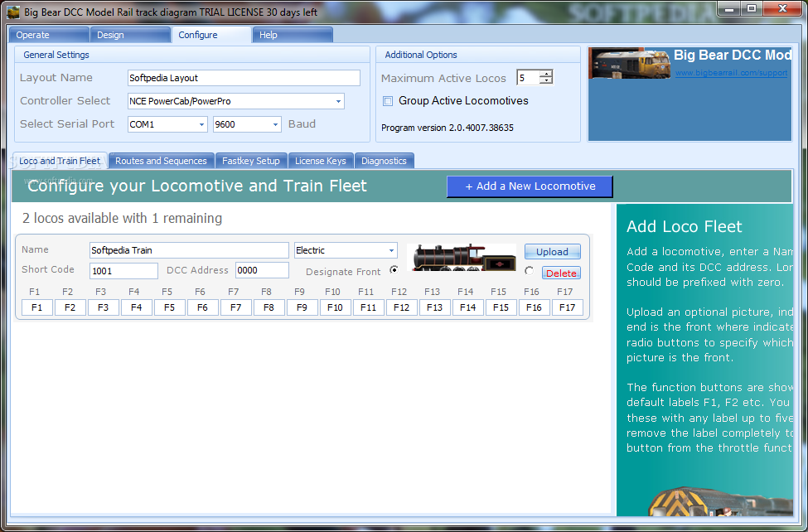Close the Big Bear DCC window

pyautogui.click(x=783, y=9)
